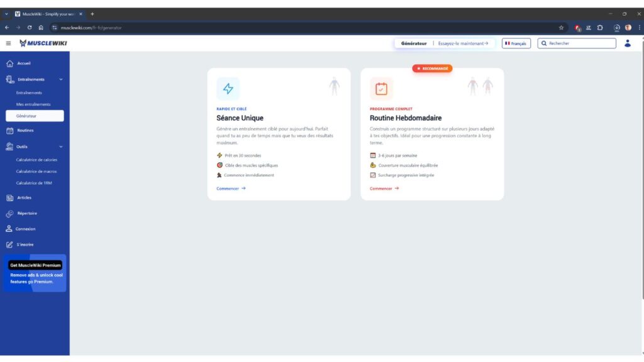This screenshot has height=362, width=644.
Task: Click the Entraînements dumbbell icon
Action: pos(10,80)
